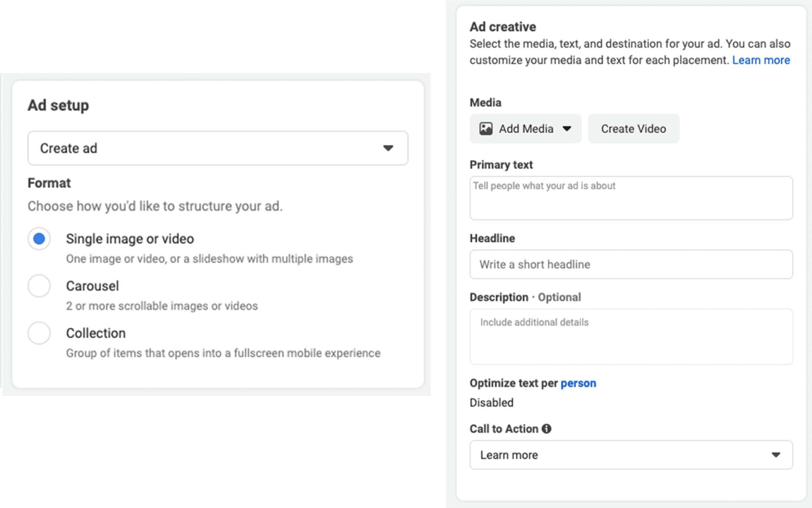Select the Collection format option
The height and width of the screenshot is (508, 812).
click(39, 333)
